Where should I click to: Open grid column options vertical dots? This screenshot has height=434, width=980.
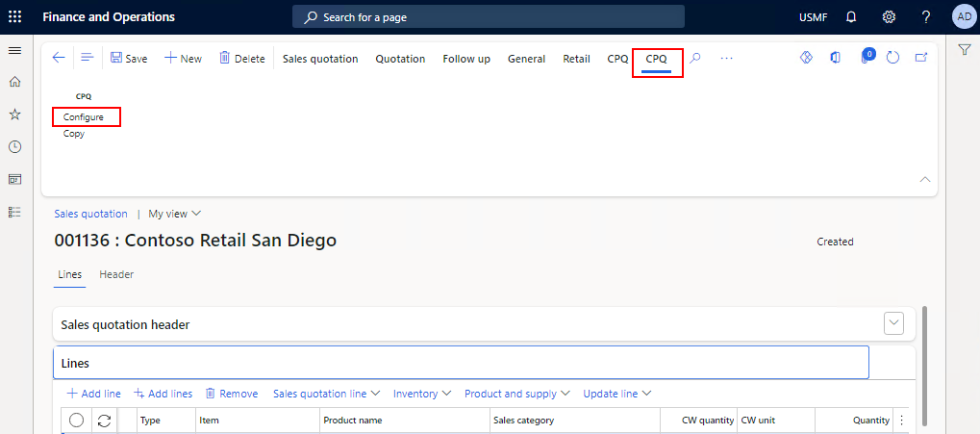coord(901,421)
